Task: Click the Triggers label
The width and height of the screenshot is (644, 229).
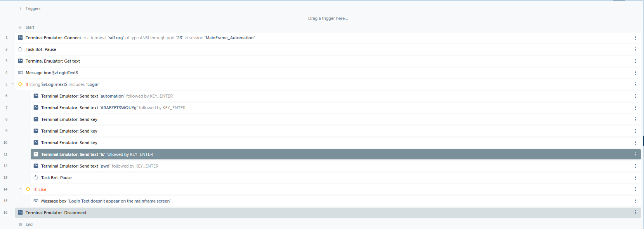Action: [33, 9]
